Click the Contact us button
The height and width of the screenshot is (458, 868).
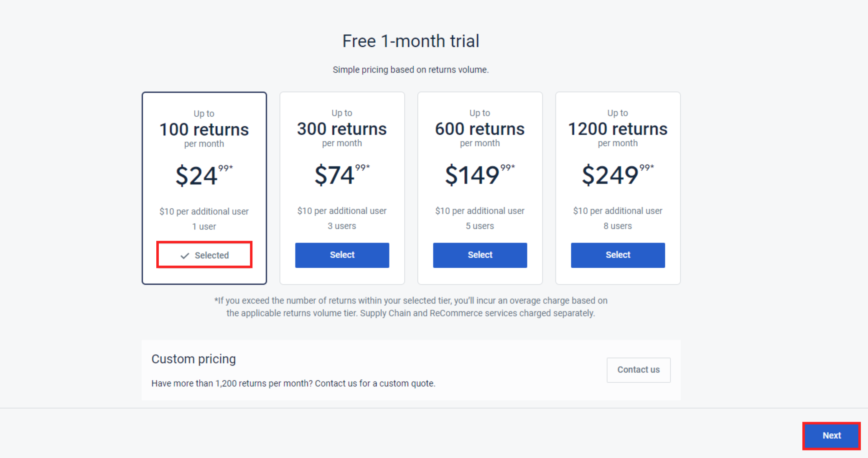[638, 370]
